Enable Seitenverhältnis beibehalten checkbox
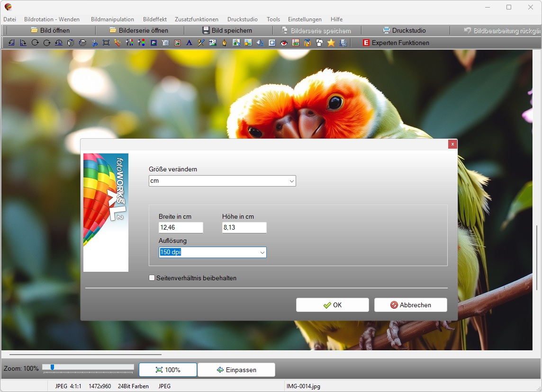The width and height of the screenshot is (542, 392). pyautogui.click(x=152, y=278)
